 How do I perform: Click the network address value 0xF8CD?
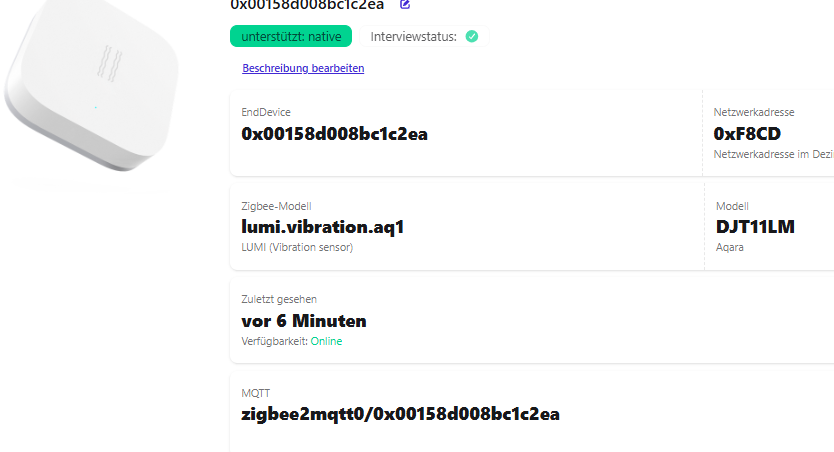pyautogui.click(x=747, y=134)
